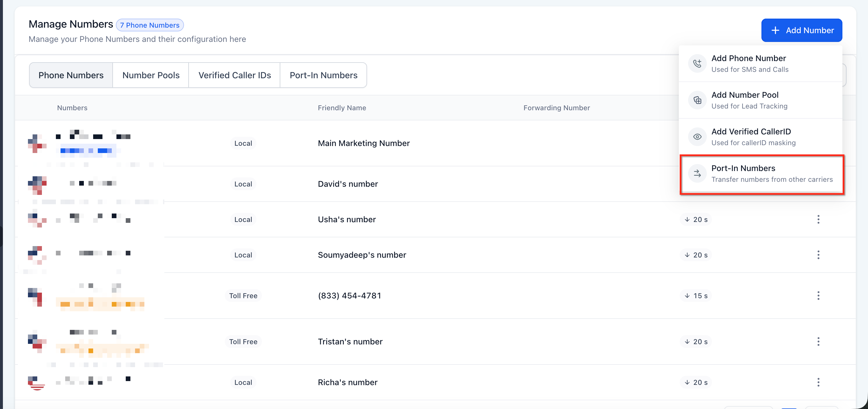Click the Friendly Name column header
The image size is (868, 409).
tap(342, 108)
